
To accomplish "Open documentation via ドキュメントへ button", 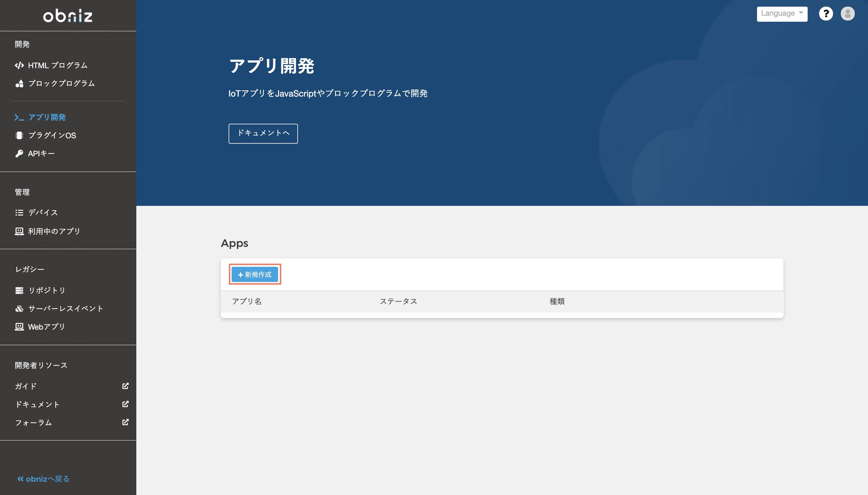I will 263,133.
